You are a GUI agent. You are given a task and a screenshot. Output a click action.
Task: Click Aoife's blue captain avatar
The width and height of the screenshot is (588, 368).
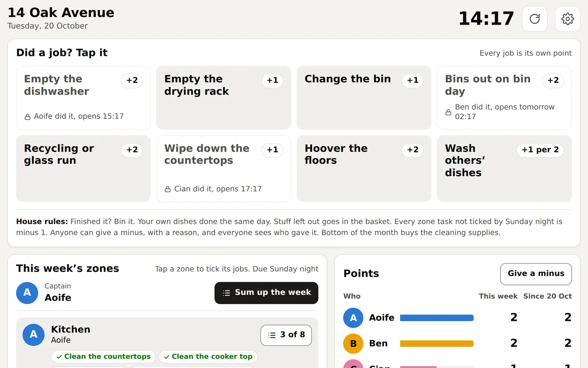coord(27,293)
